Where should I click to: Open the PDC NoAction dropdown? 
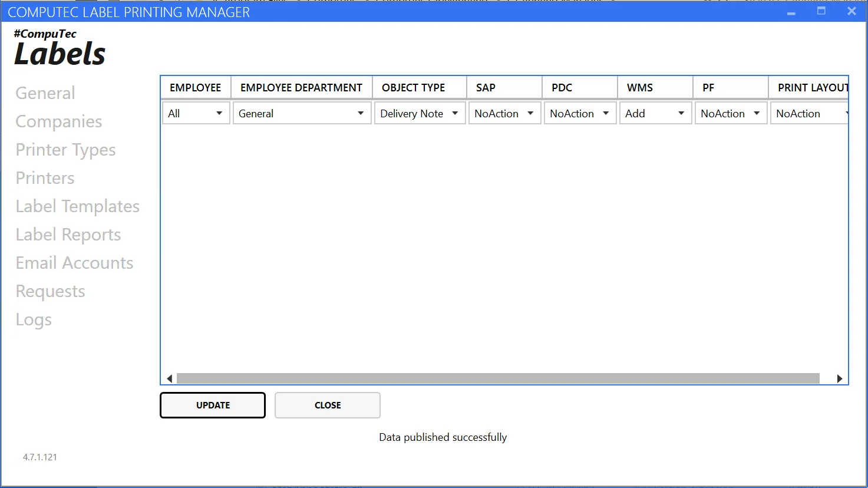point(580,113)
